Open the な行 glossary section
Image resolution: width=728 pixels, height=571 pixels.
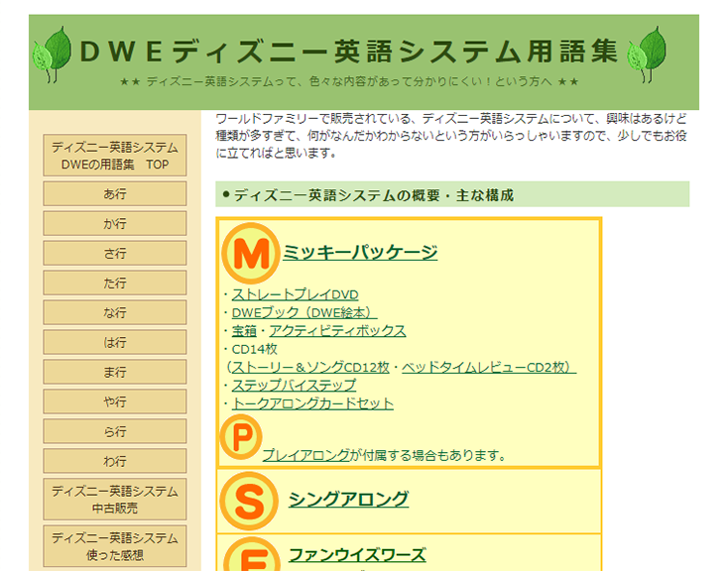(x=115, y=312)
